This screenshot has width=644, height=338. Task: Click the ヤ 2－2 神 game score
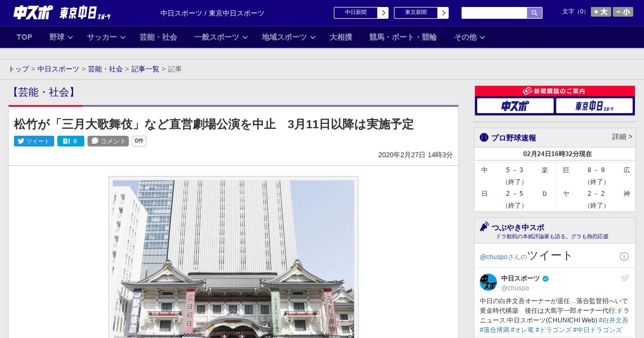click(x=596, y=194)
